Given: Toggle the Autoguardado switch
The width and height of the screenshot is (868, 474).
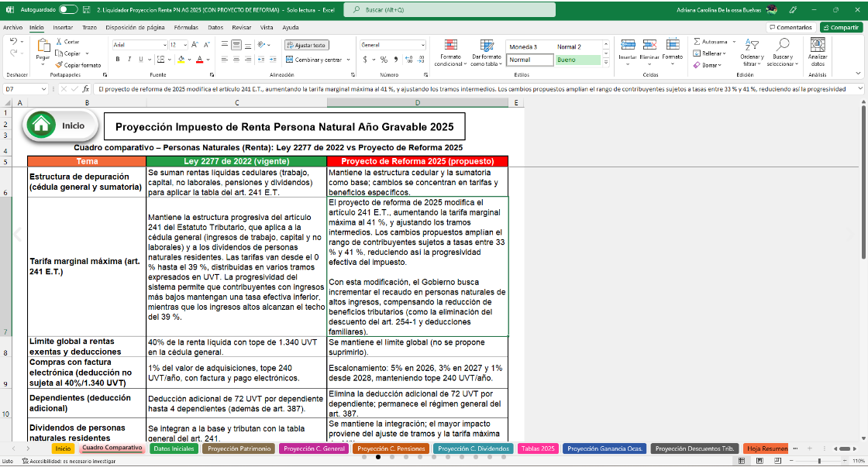Looking at the screenshot, I should pyautogui.click(x=68, y=9).
